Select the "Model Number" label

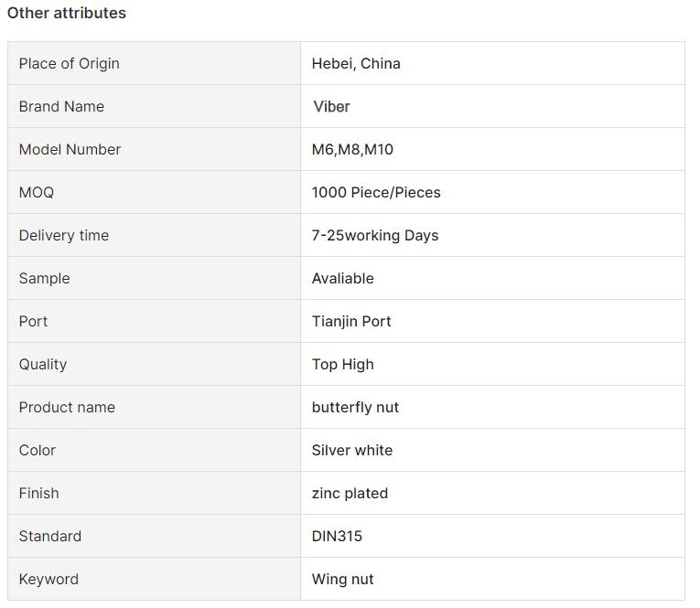coord(70,150)
